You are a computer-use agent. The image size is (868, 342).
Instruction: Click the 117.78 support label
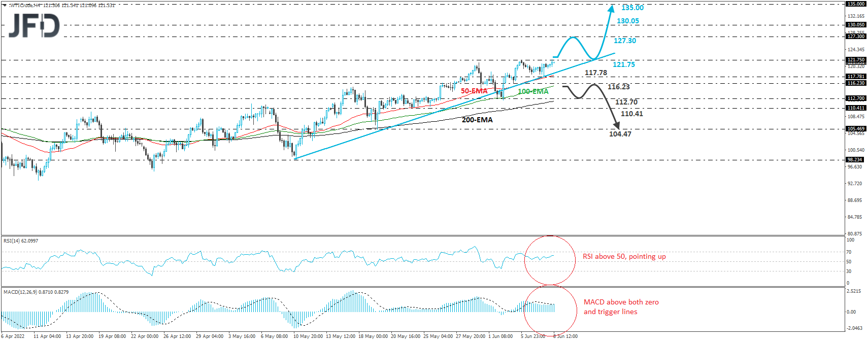pos(596,73)
